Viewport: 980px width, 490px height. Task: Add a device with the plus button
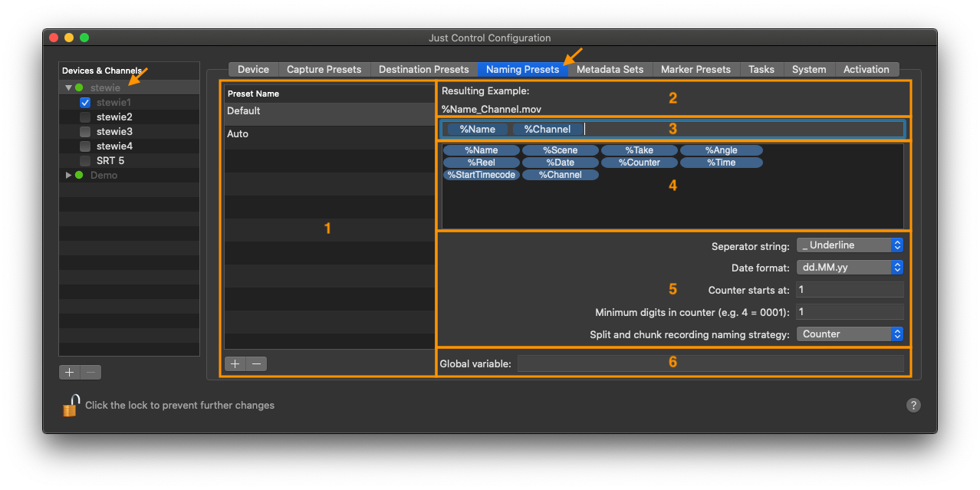click(70, 372)
